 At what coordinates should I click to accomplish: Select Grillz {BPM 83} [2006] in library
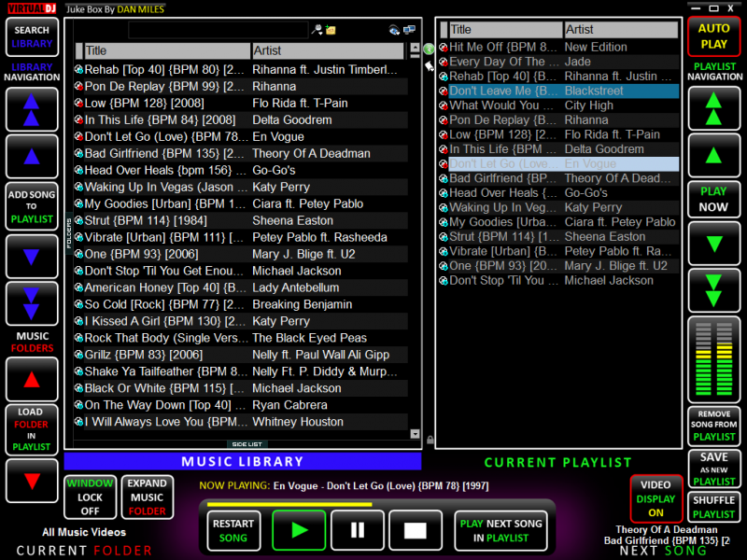click(x=241, y=355)
